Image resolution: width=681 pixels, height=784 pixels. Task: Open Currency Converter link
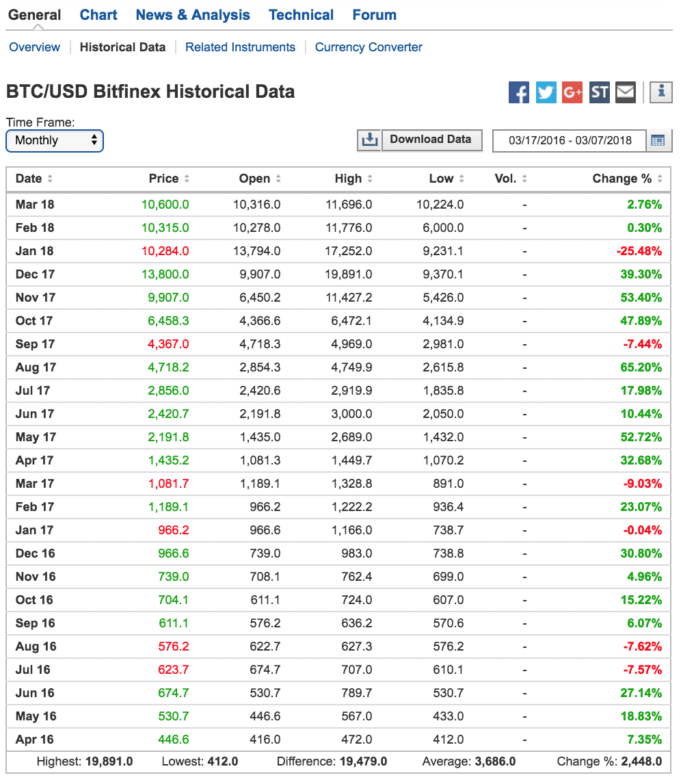click(369, 47)
